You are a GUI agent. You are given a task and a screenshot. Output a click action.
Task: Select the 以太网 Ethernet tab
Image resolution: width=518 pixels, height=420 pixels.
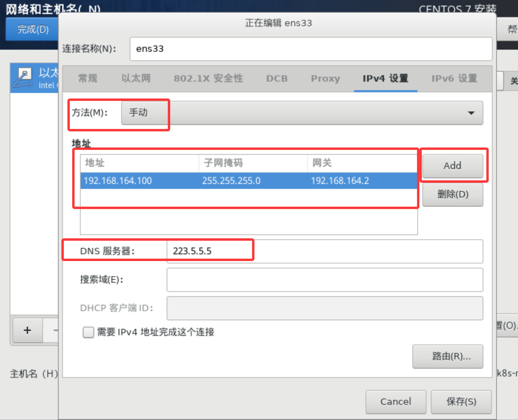click(x=136, y=78)
